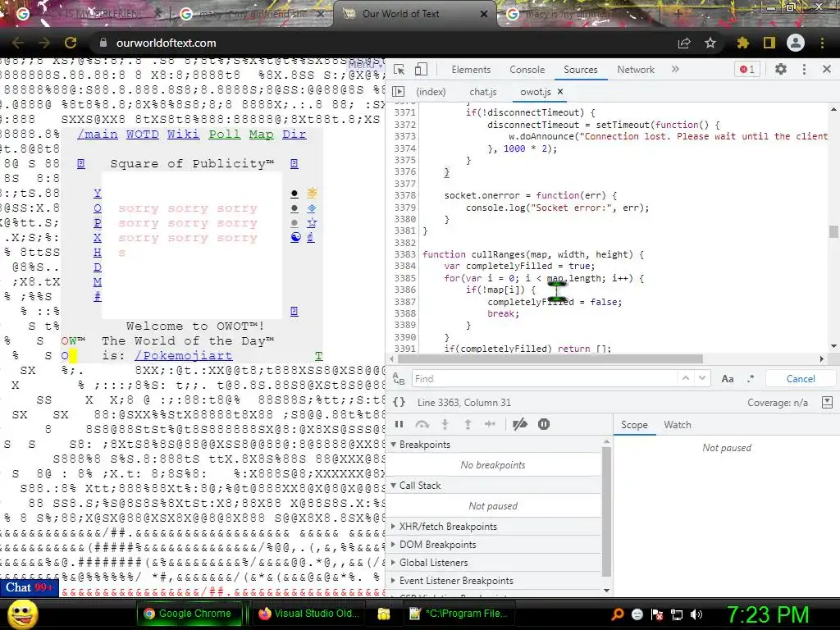Bookmark this page with star icon
This screenshot has height=630, width=840.
pos(710,43)
